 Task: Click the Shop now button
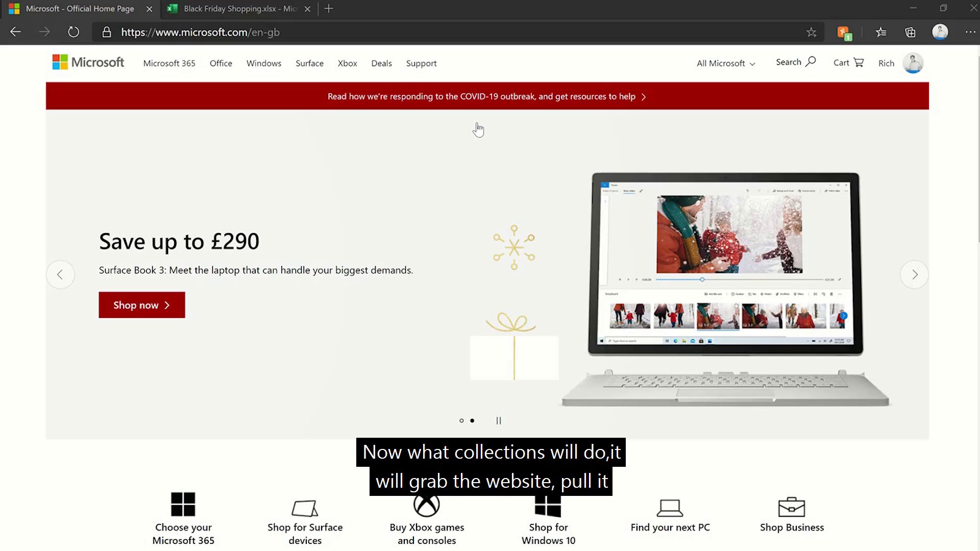point(142,305)
